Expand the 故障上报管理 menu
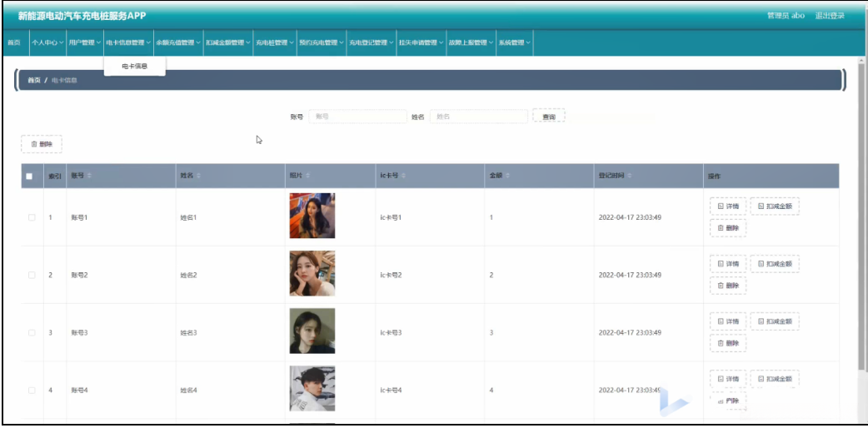The width and height of the screenshot is (868, 428). [x=471, y=42]
